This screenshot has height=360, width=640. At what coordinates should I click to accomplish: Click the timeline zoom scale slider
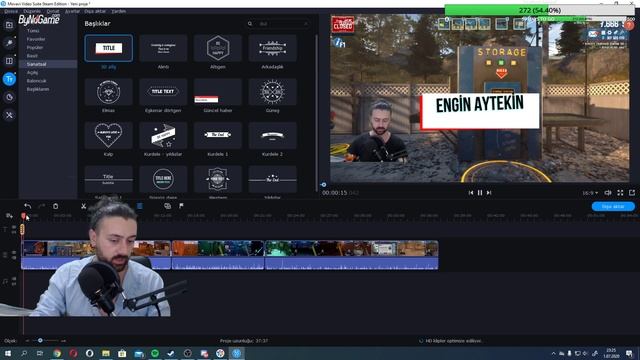[40, 340]
